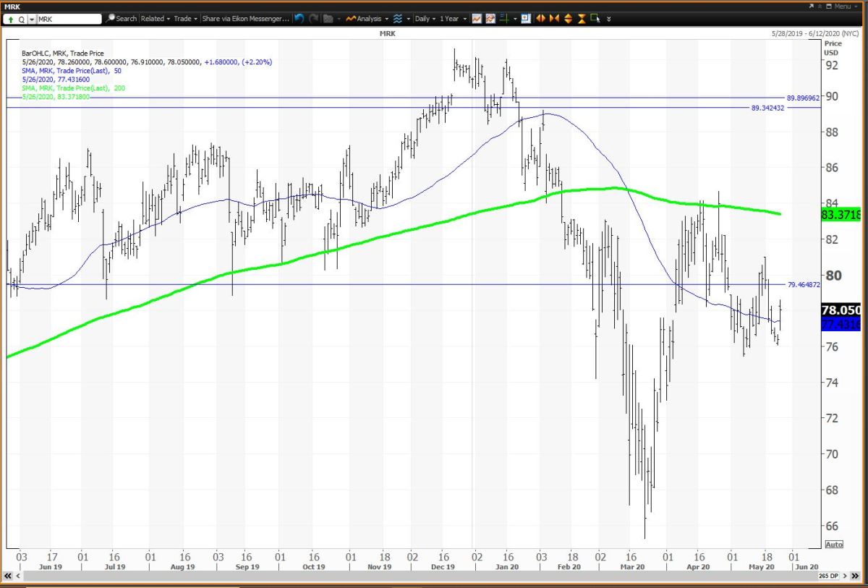Click the pop-out arrow icon near Menu

(x=811, y=7)
